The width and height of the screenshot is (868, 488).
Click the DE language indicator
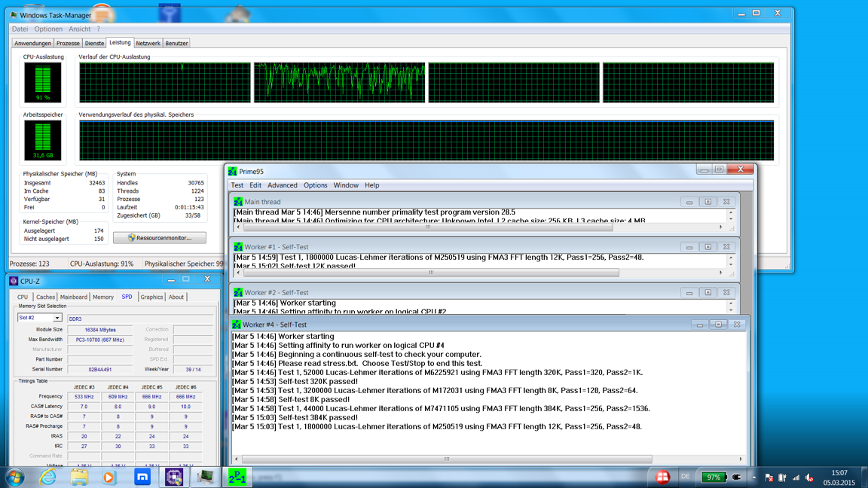point(685,477)
